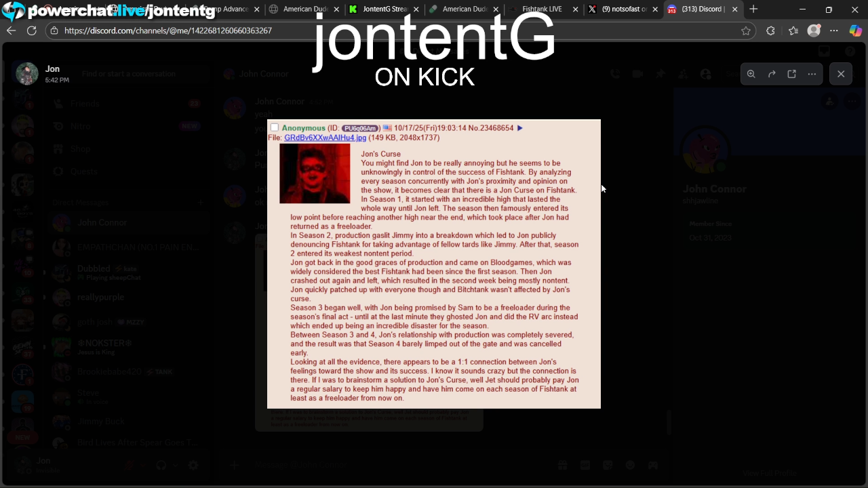Screen dimensions: 868x488
Task: Open the EMPATHCHAN direct message
Action: tap(128, 247)
